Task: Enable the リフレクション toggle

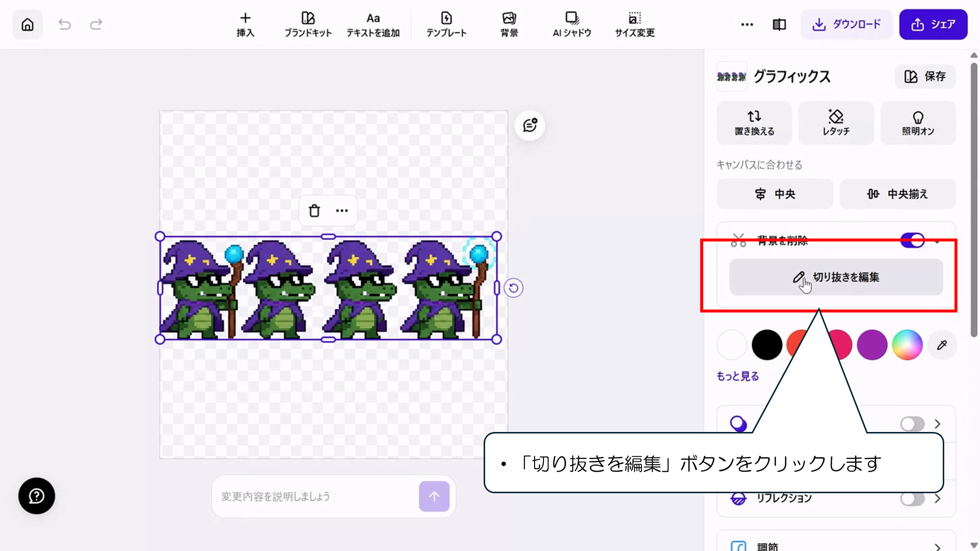Action: pos(912,499)
